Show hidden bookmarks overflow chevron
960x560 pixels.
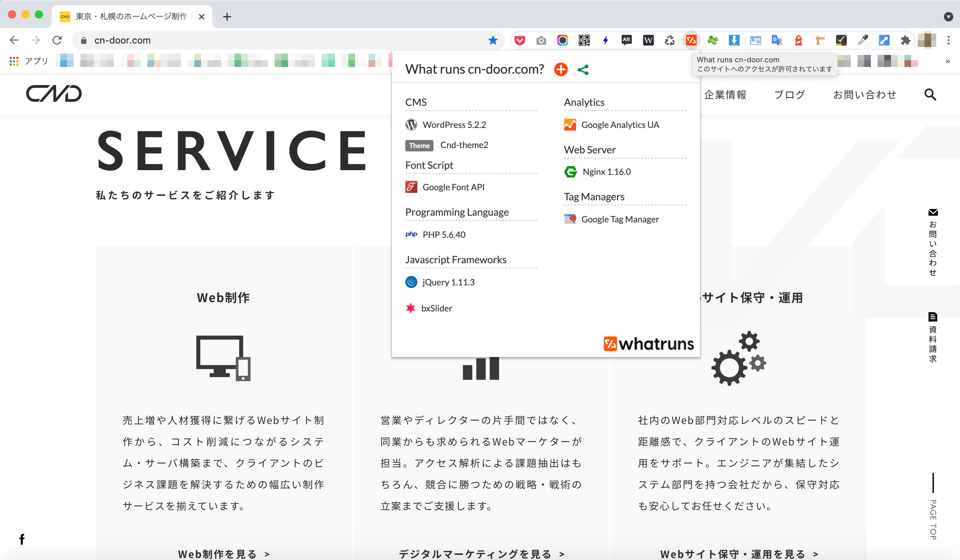tap(947, 61)
